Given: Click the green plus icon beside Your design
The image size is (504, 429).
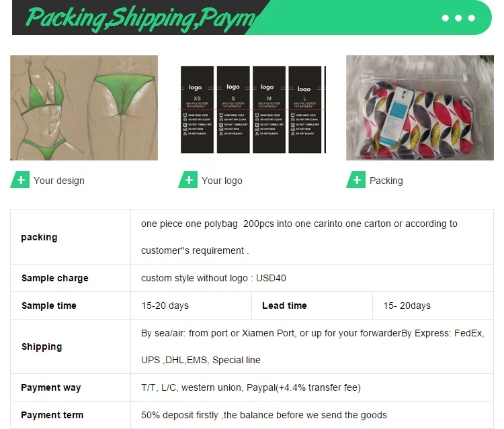Looking at the screenshot, I should click(20, 180).
